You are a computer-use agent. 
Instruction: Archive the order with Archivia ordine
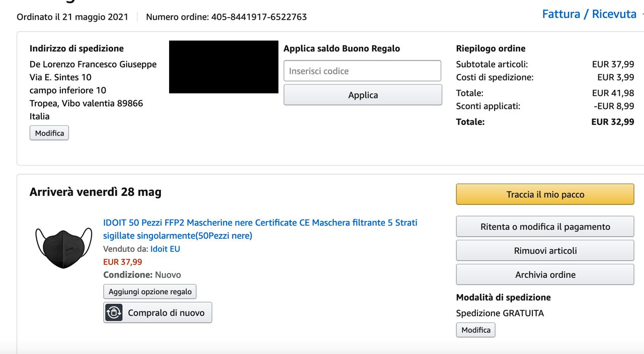545,274
